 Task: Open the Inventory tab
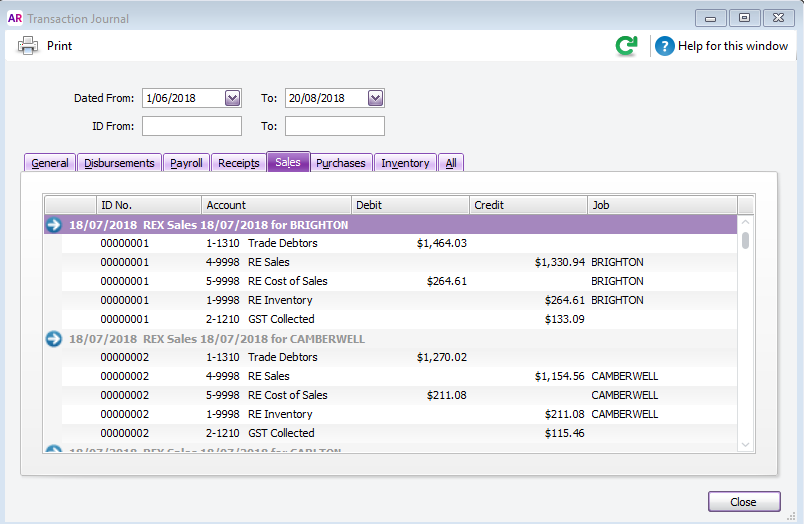pos(405,163)
